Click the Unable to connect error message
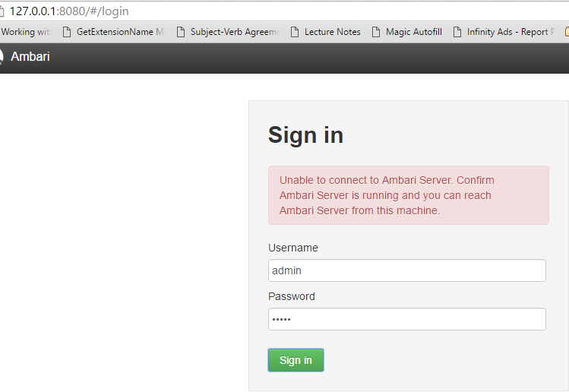Screen dimensions: 569x392 [409, 195]
